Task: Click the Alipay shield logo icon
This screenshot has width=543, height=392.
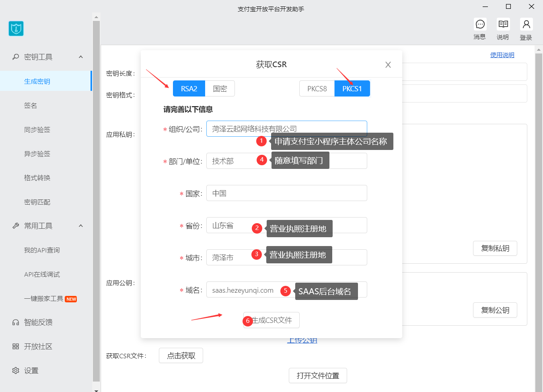Action: click(x=16, y=29)
